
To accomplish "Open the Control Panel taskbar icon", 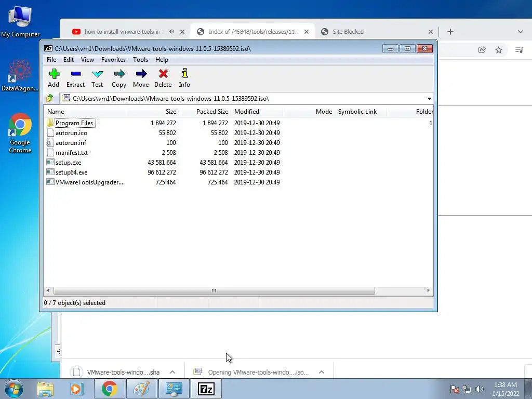I will point(174,389).
